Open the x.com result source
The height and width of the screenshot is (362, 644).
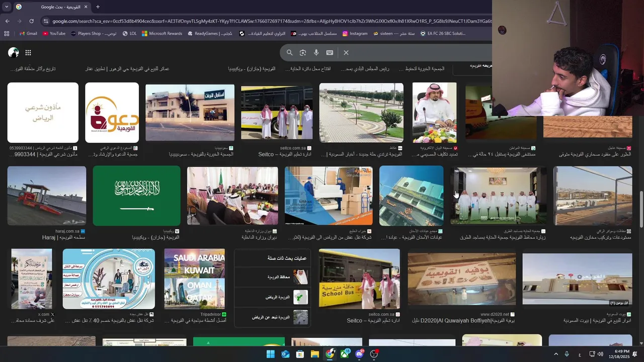(46, 314)
